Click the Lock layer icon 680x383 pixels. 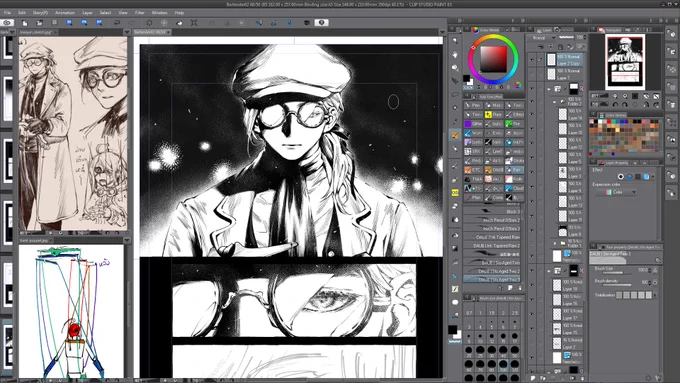pos(560,46)
